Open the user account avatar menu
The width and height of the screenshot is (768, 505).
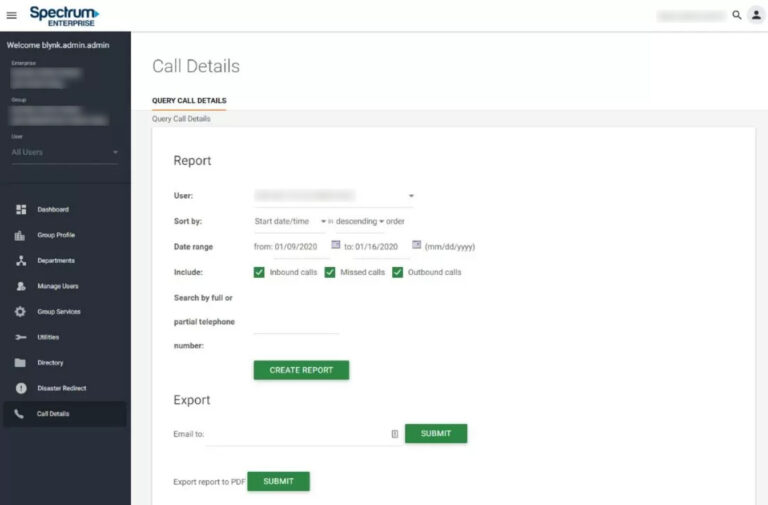[x=756, y=15]
